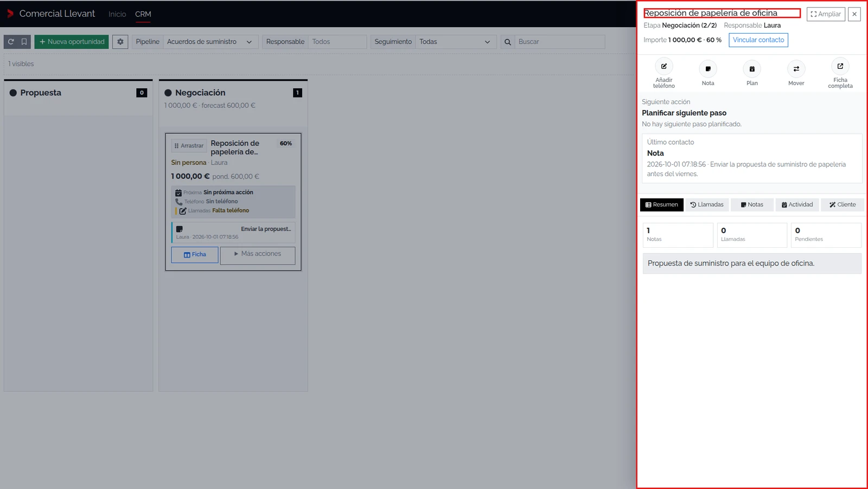Open the Seguimiento dropdown Todas

tap(456, 42)
